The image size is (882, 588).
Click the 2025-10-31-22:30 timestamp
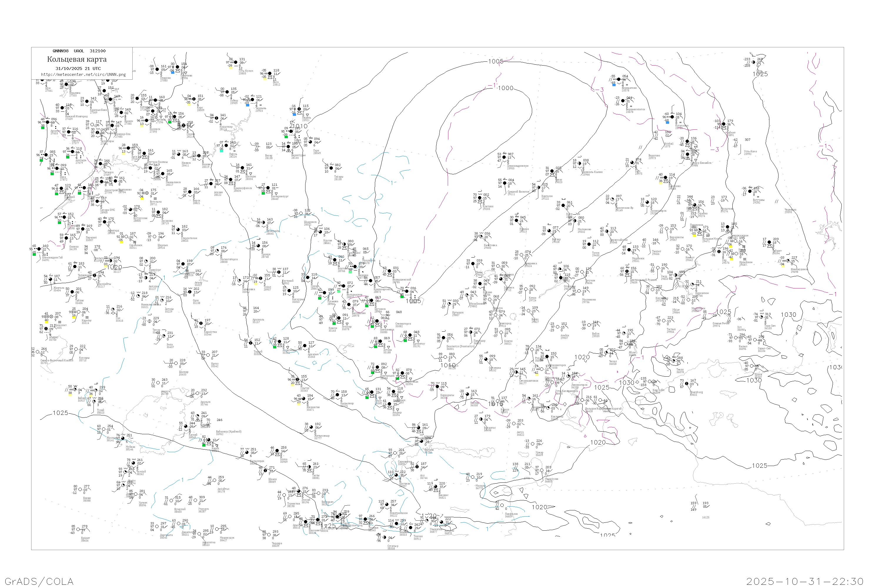click(x=805, y=581)
